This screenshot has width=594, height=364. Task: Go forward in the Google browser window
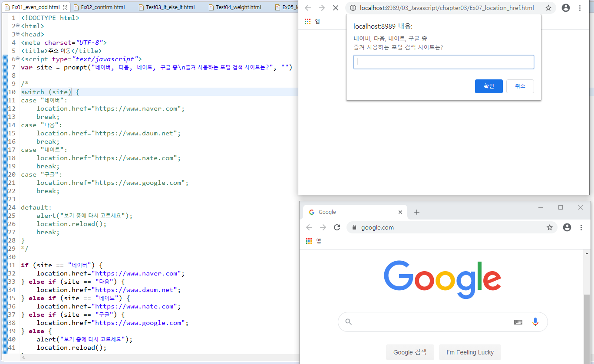pyautogui.click(x=323, y=227)
